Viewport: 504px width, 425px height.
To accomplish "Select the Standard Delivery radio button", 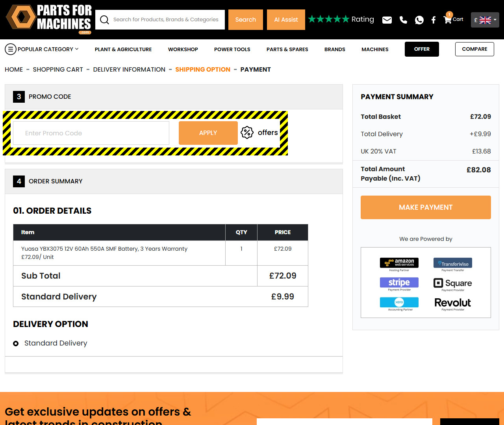I will [15, 343].
